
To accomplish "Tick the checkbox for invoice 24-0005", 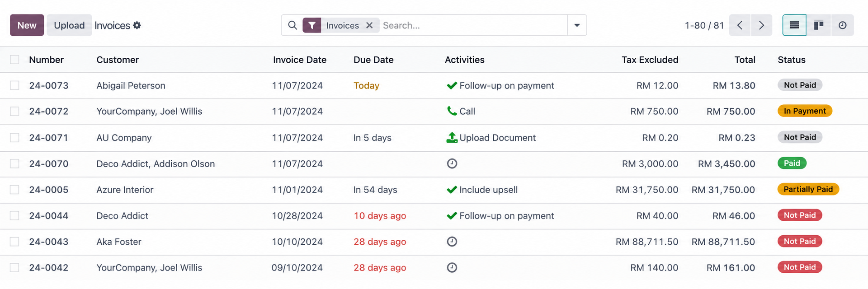I will [x=14, y=190].
